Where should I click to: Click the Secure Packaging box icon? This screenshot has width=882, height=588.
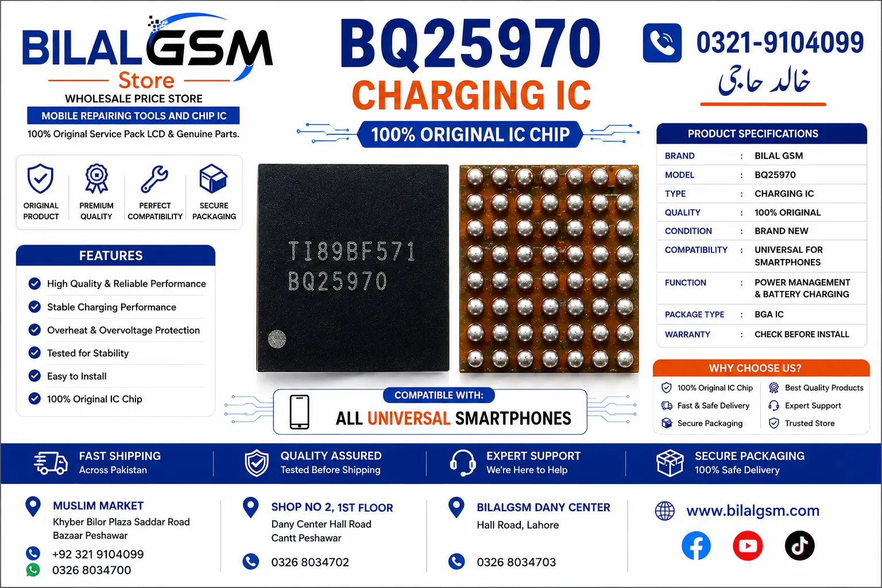tap(214, 179)
